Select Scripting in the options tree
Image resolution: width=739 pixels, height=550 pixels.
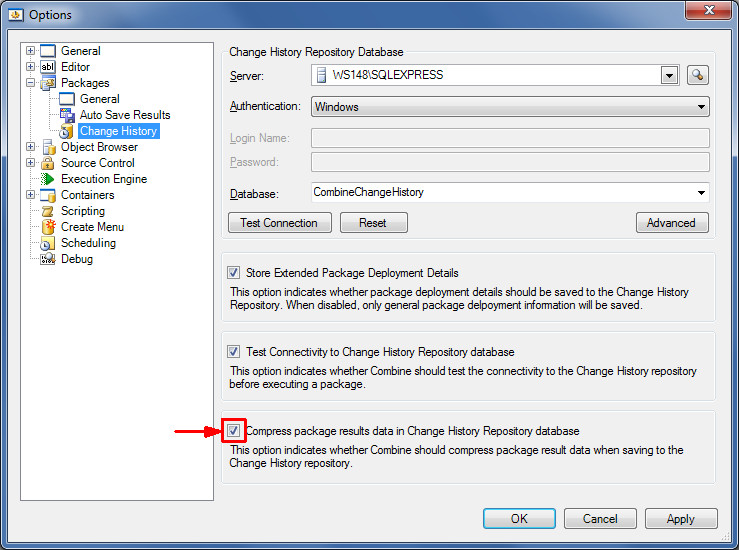(x=82, y=211)
